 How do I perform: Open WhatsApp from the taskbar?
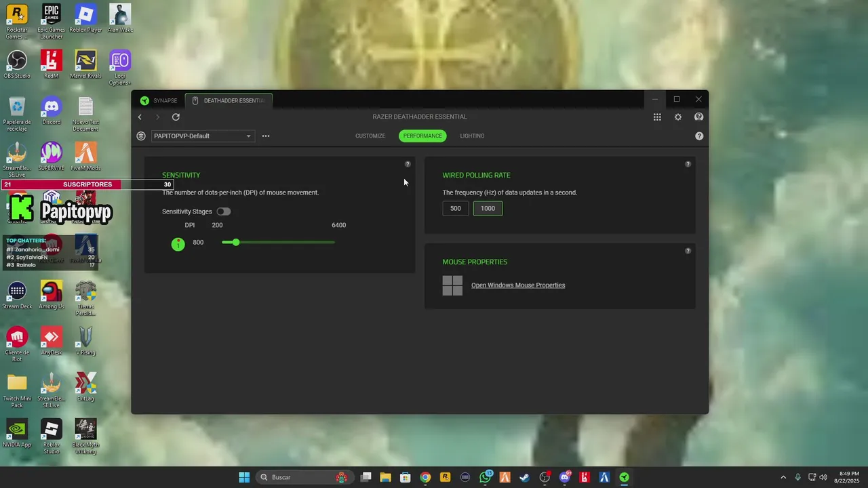[x=485, y=477]
